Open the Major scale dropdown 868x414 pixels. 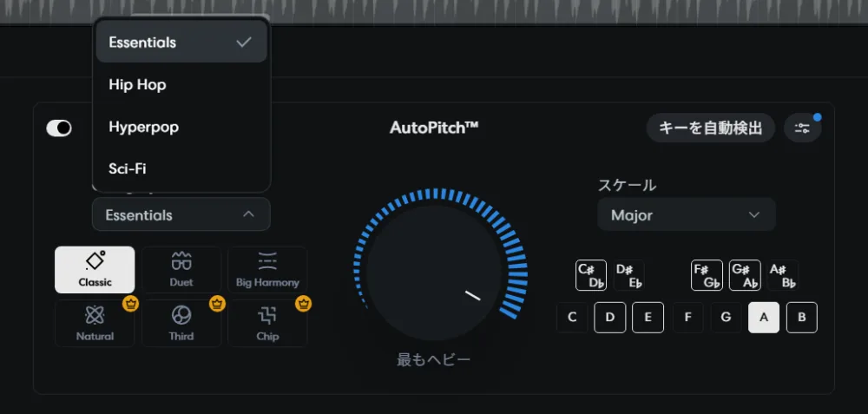[687, 214]
